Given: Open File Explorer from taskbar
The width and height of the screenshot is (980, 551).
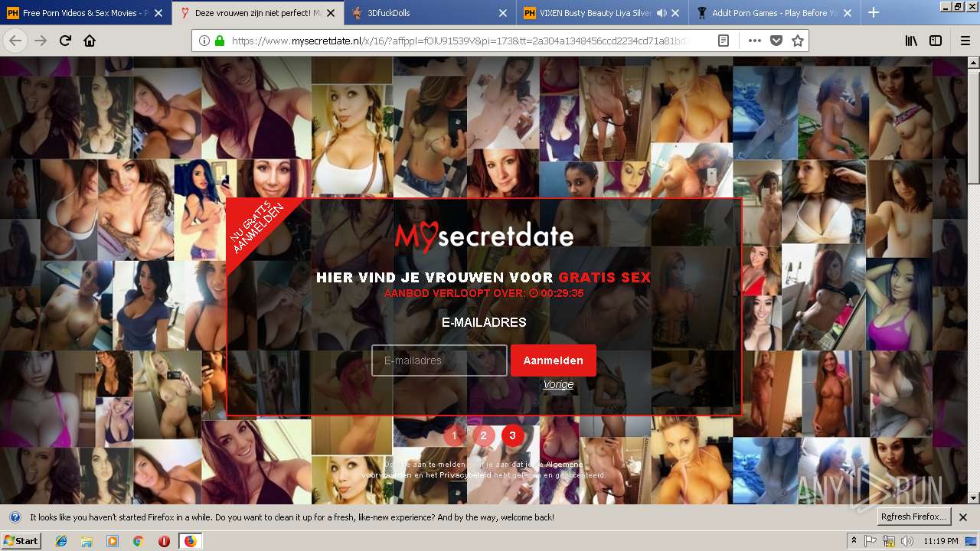Looking at the screenshot, I should (x=87, y=541).
